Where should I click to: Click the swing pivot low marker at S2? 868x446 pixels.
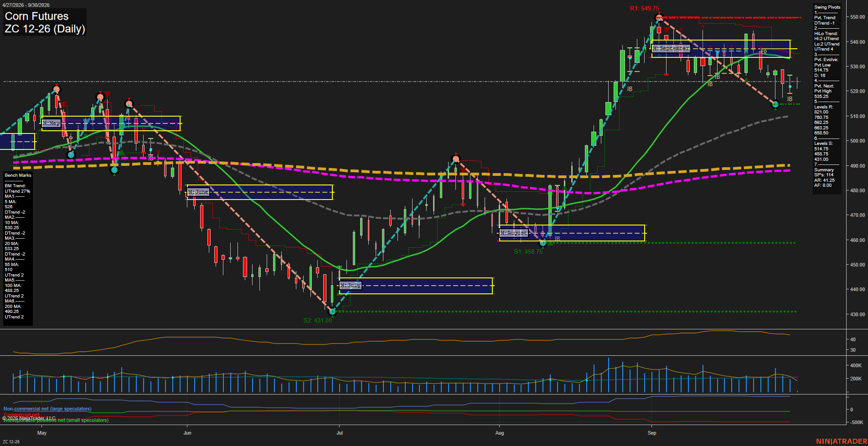click(x=332, y=312)
